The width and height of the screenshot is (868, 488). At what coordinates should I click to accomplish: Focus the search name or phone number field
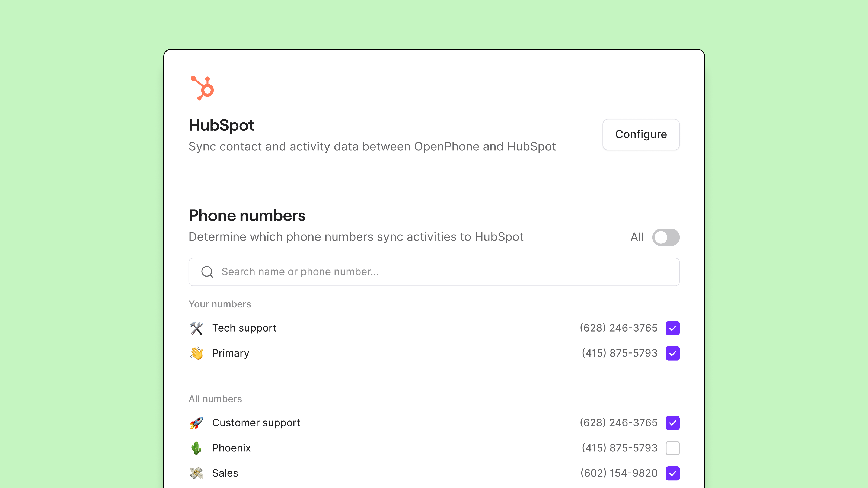click(x=434, y=272)
